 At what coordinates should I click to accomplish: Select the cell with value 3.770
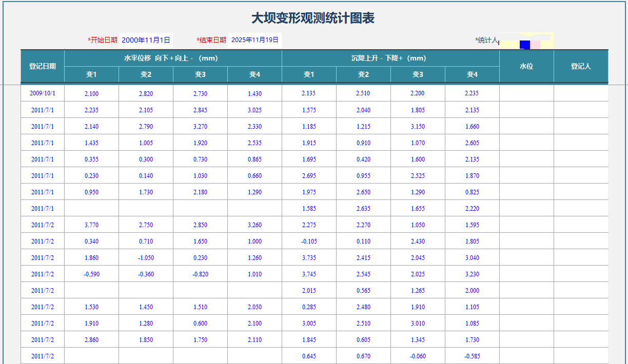pyautogui.click(x=91, y=225)
